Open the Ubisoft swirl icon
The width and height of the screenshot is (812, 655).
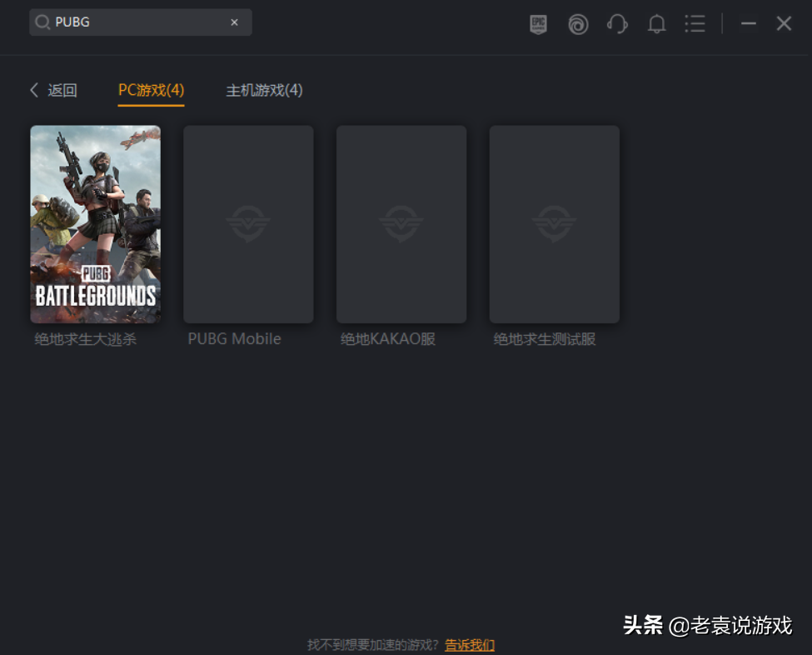(x=578, y=24)
